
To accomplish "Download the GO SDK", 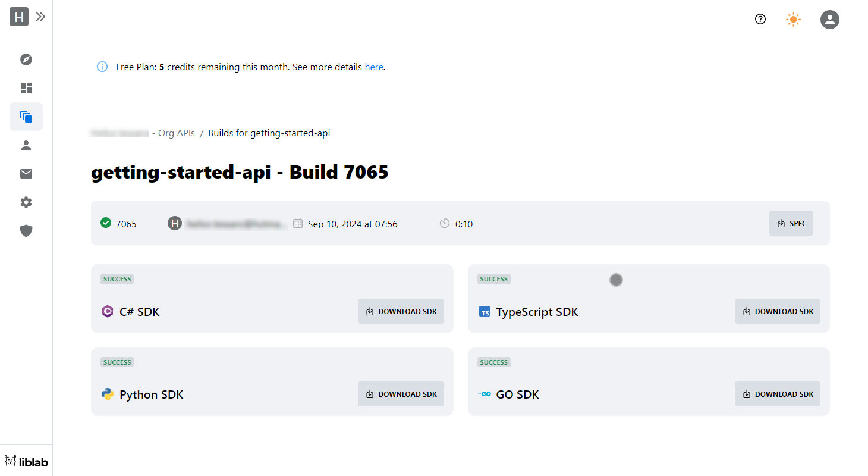I will (x=777, y=394).
